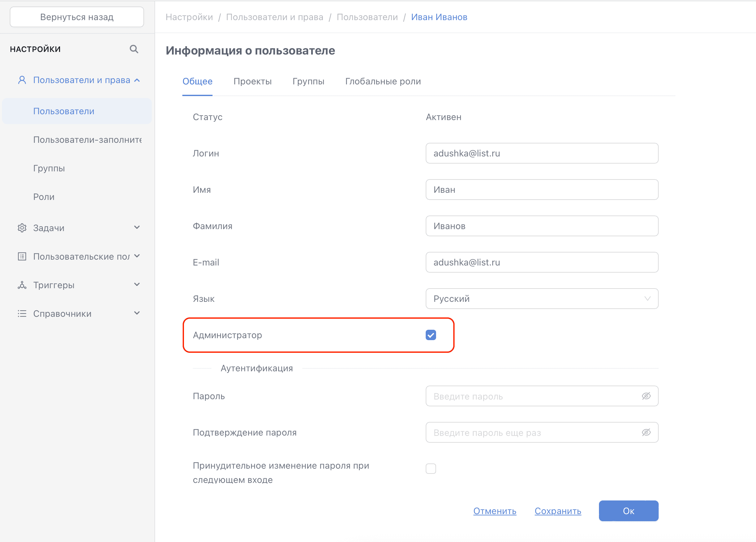Click the Введите пароль input

(x=542, y=396)
